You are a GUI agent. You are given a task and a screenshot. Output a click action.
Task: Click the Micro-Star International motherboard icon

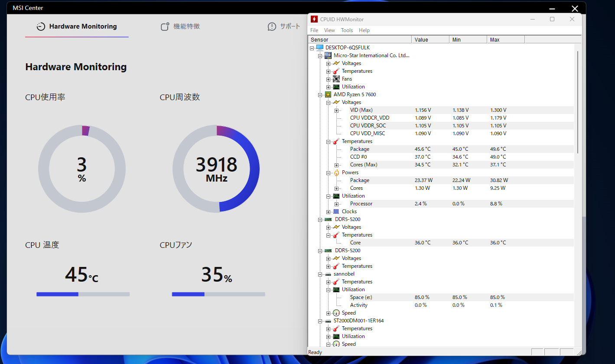(328, 55)
